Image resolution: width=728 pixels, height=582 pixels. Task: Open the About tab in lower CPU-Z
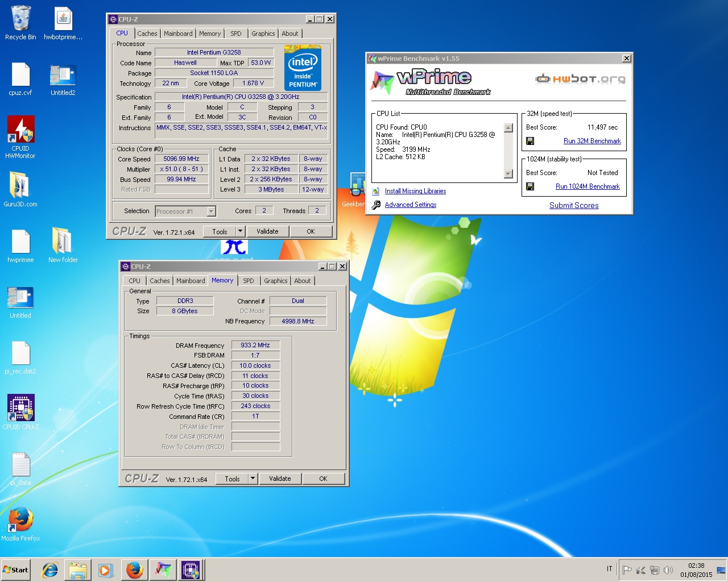pyautogui.click(x=303, y=281)
